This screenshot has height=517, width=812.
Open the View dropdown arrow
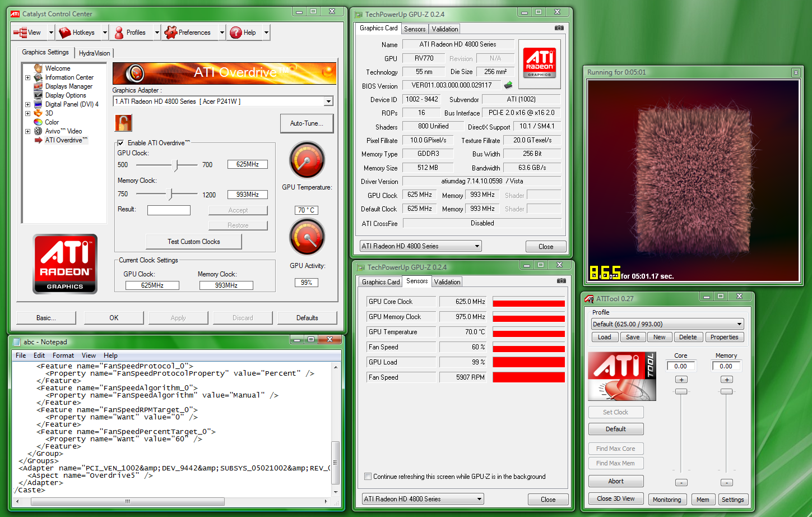pyautogui.click(x=51, y=33)
